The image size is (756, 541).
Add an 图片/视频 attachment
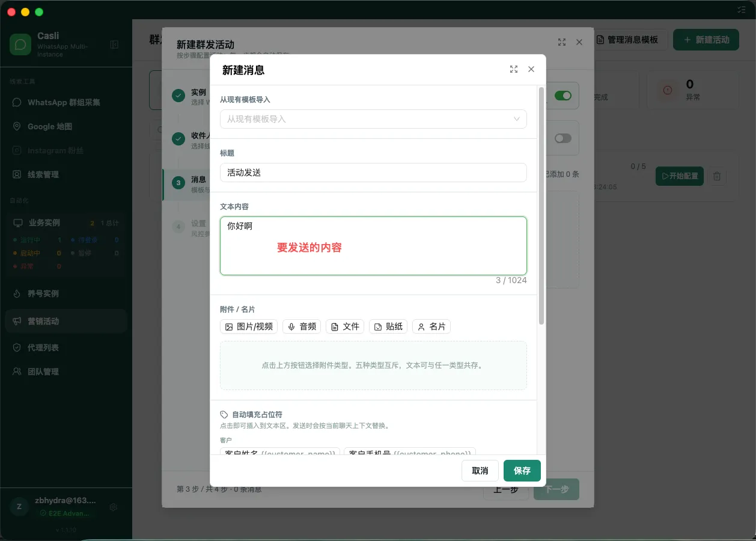pyautogui.click(x=249, y=326)
